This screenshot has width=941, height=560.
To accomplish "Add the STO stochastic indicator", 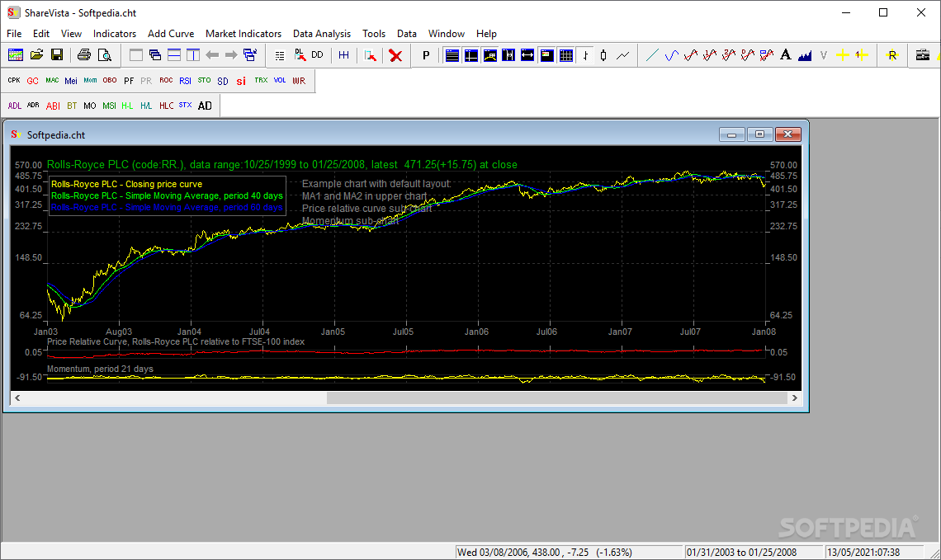I will click(x=204, y=80).
